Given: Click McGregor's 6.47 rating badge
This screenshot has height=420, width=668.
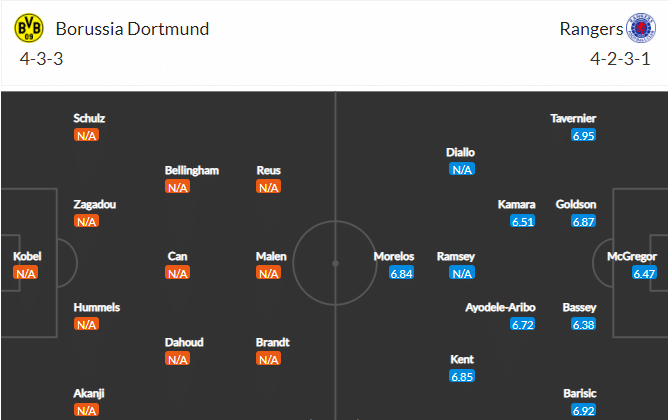Looking at the screenshot, I should click(644, 273).
